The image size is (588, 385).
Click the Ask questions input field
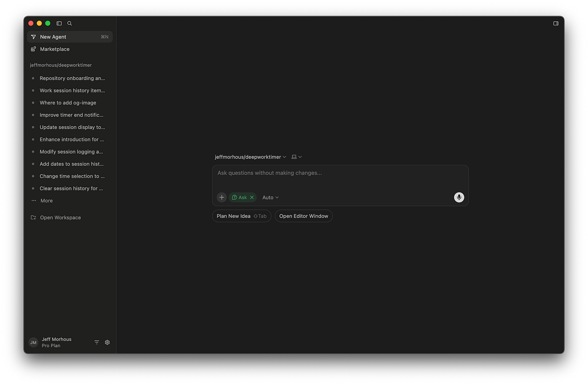340,173
